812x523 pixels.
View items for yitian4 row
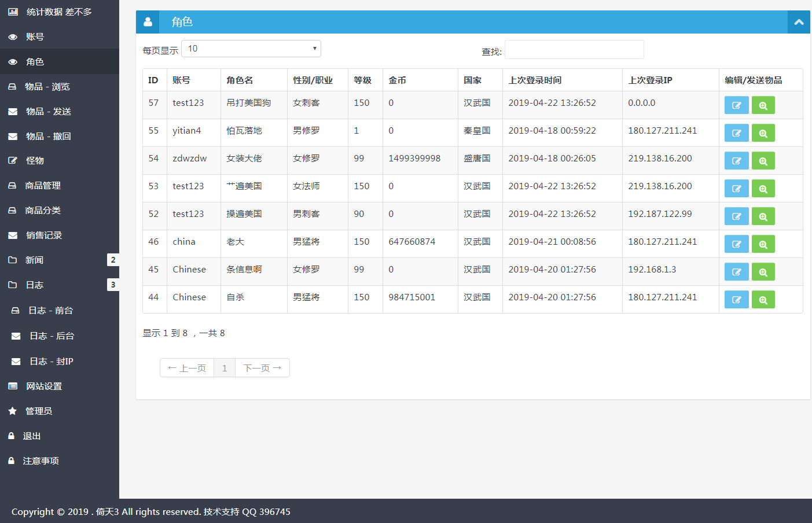763,133
